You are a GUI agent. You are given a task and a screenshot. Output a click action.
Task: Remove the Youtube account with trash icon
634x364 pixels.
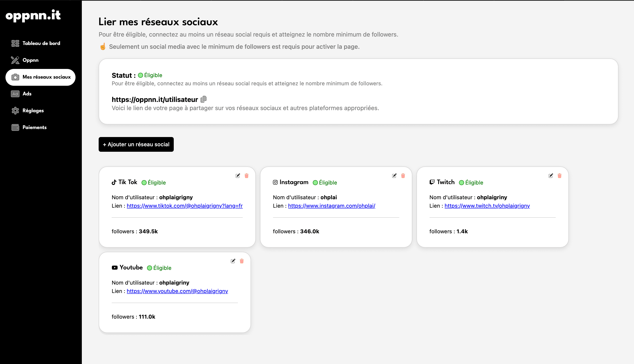click(242, 261)
